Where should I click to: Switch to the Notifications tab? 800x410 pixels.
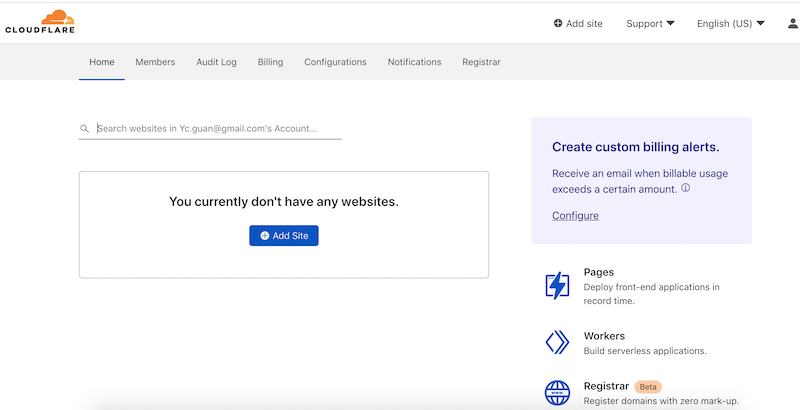pos(414,62)
